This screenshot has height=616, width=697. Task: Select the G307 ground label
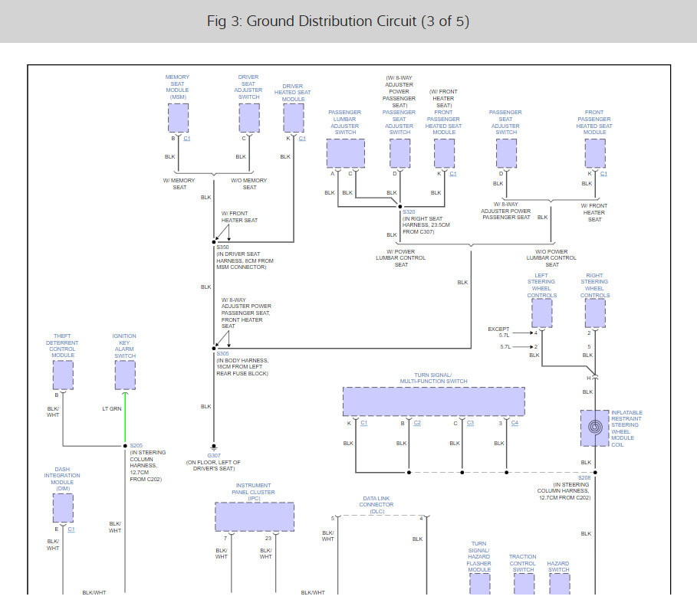[214, 456]
